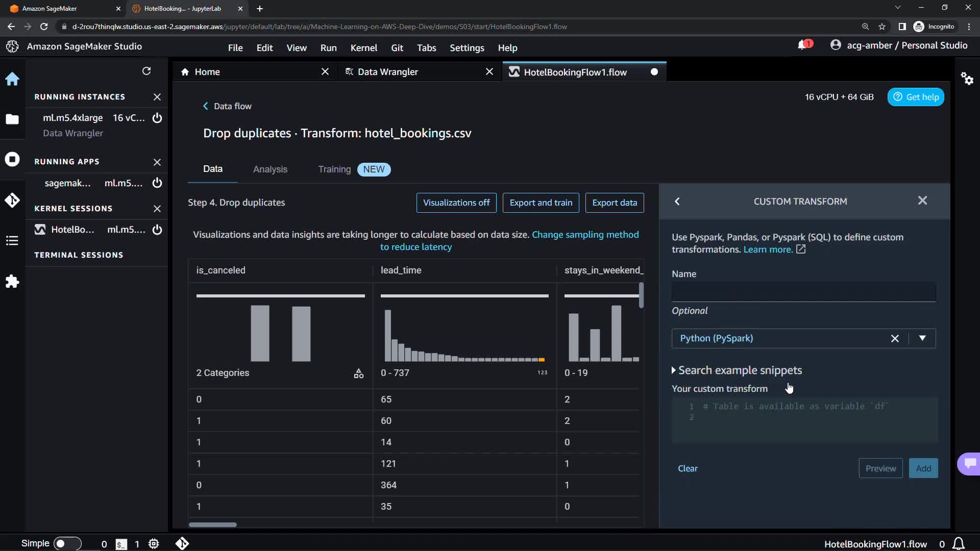Screen dimensions: 980x551
Task: Open the Kernel menu
Action: (x=363, y=48)
